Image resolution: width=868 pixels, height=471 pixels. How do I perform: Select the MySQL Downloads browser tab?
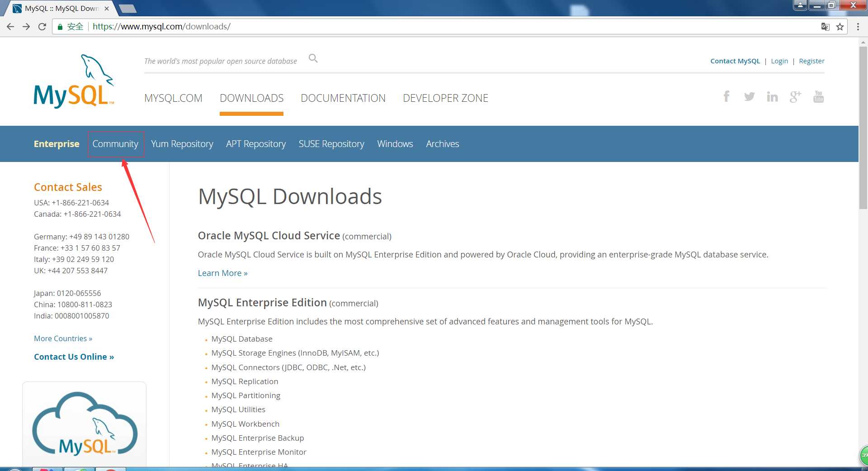61,9
